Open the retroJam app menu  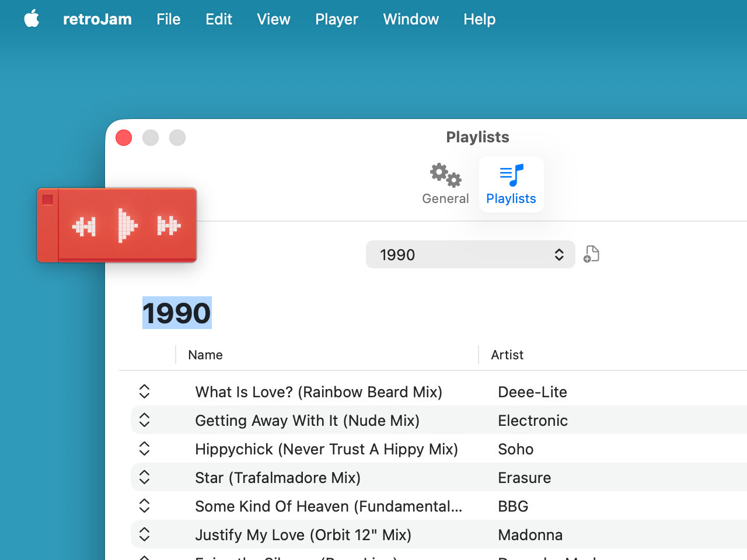(x=97, y=19)
